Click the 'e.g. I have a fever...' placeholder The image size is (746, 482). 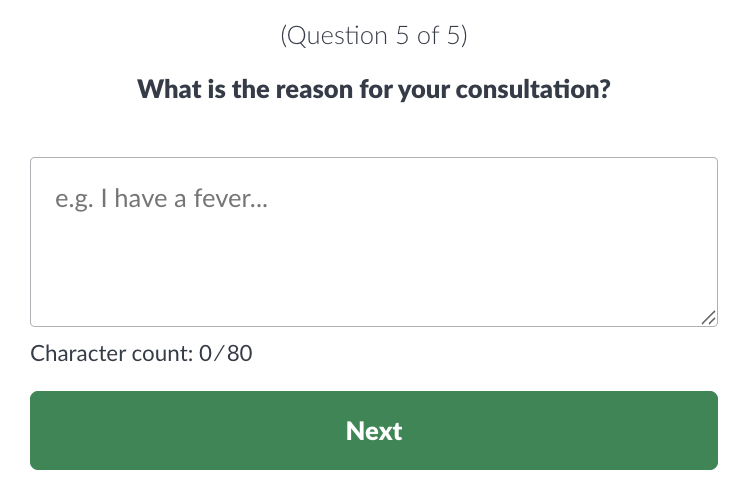pos(163,199)
